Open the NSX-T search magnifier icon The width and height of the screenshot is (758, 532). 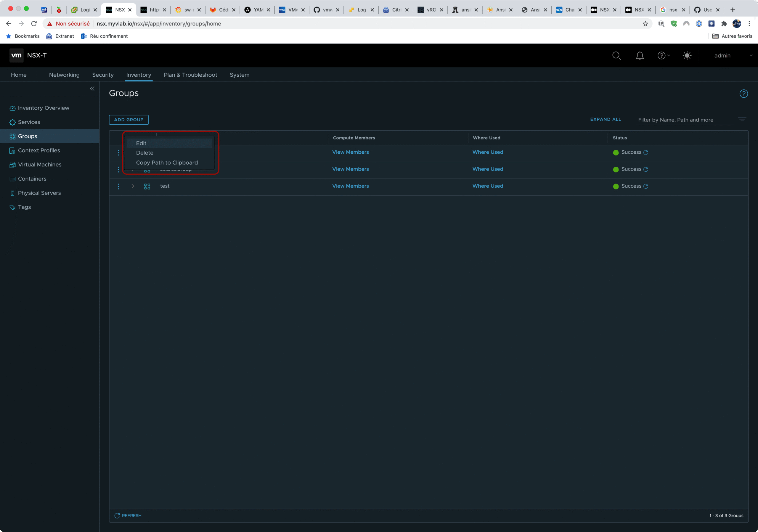point(616,55)
